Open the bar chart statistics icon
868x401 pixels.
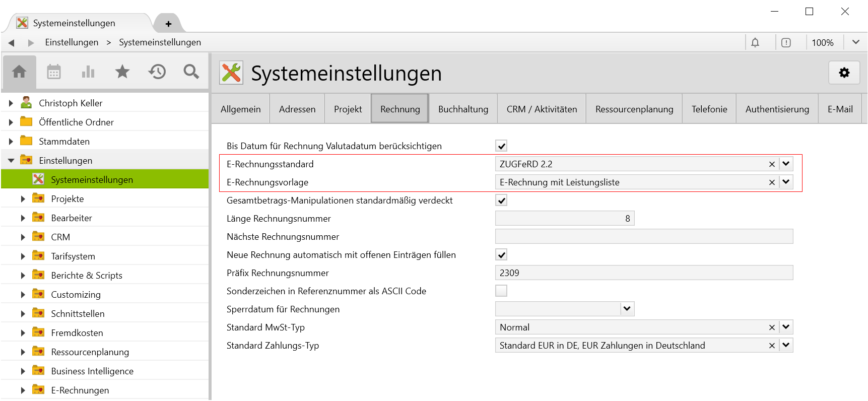(x=88, y=72)
